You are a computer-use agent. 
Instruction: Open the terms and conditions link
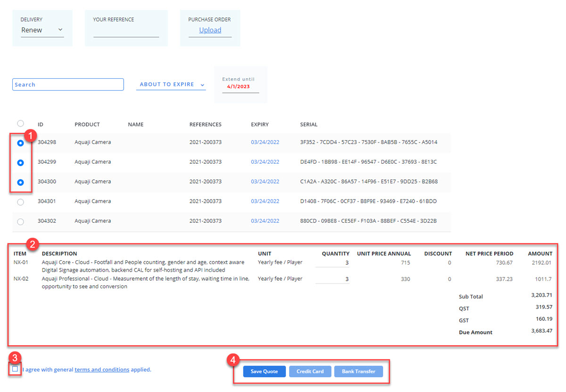[x=102, y=370]
